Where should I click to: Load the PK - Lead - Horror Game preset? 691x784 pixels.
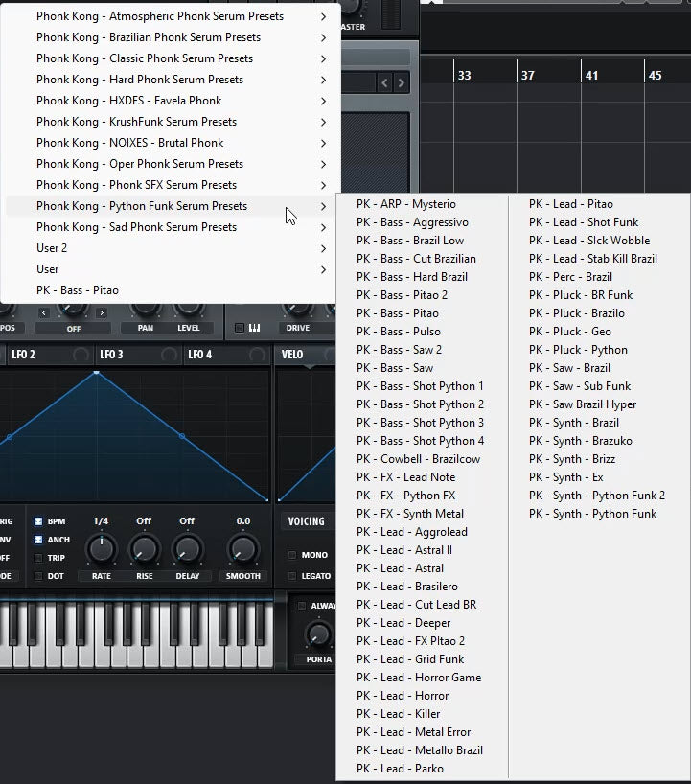(x=418, y=678)
